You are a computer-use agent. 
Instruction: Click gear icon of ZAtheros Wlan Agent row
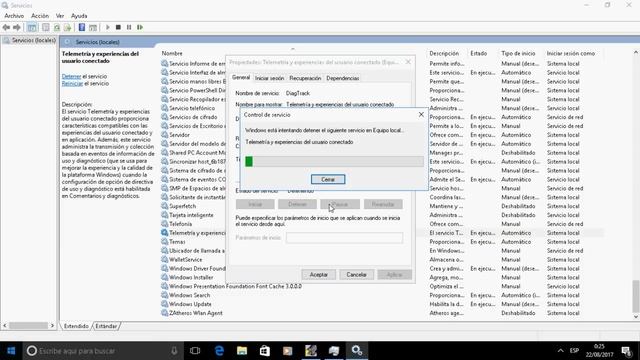pos(164,313)
